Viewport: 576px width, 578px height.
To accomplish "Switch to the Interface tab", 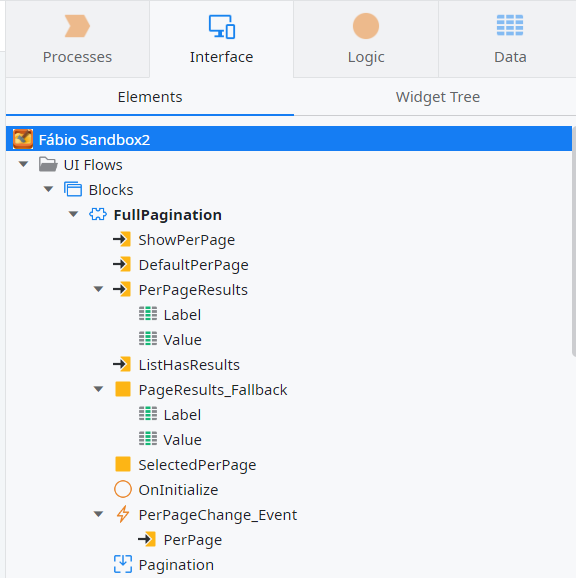I will (x=221, y=39).
